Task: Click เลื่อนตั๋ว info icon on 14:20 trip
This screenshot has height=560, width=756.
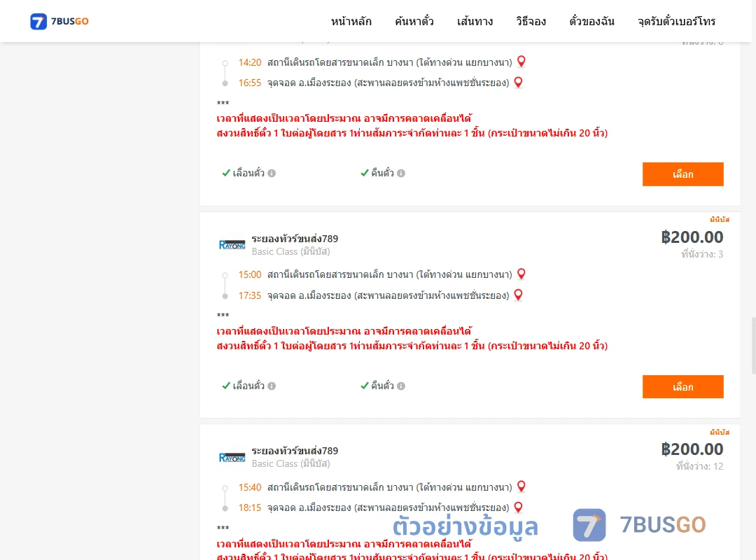Action: point(272,173)
